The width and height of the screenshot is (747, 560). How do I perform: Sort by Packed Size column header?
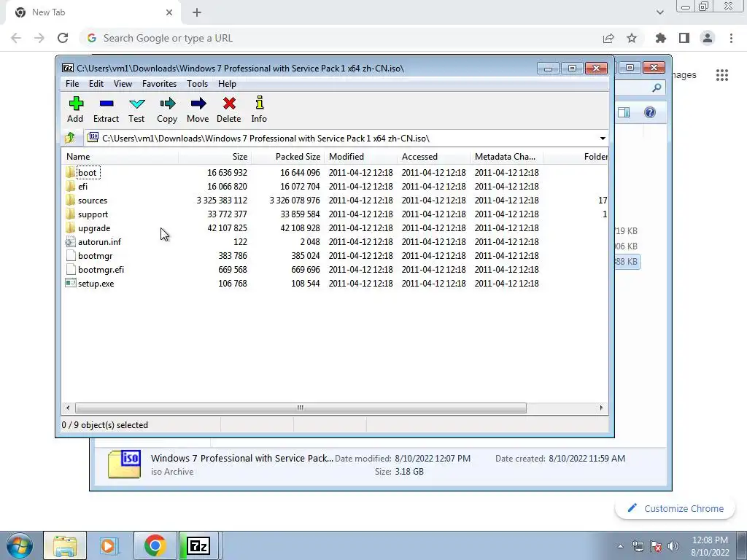click(x=287, y=157)
